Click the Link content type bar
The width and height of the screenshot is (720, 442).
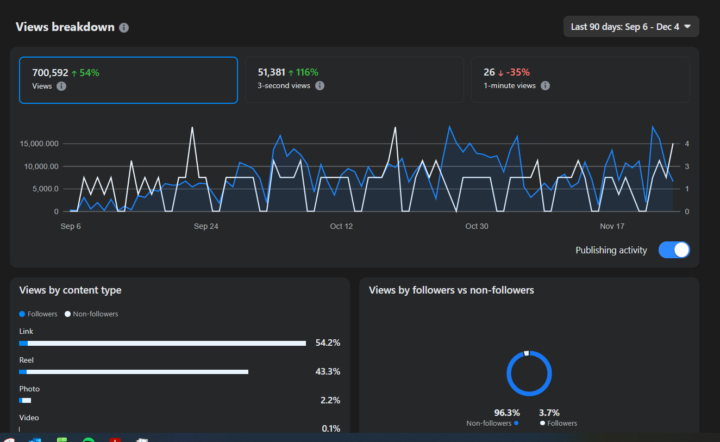pos(163,343)
